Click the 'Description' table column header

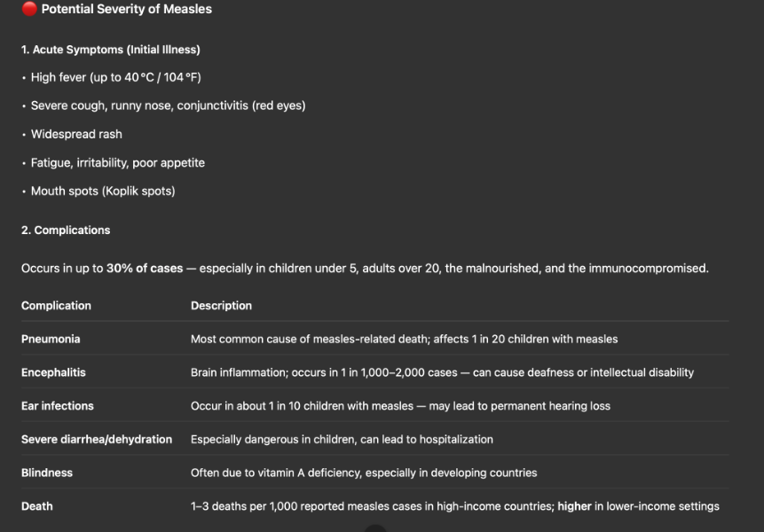221,305
